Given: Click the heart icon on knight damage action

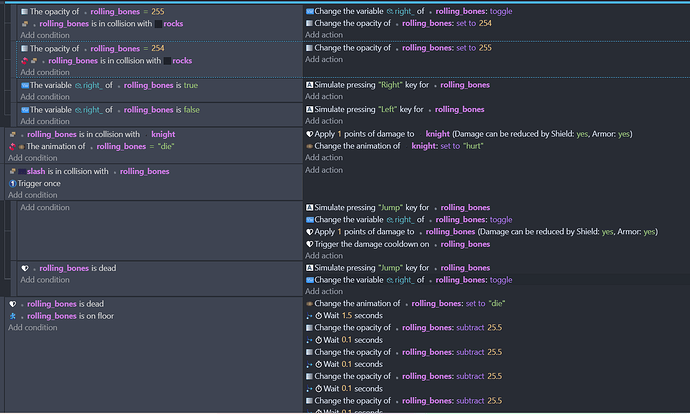Looking at the screenshot, I should 310,134.
